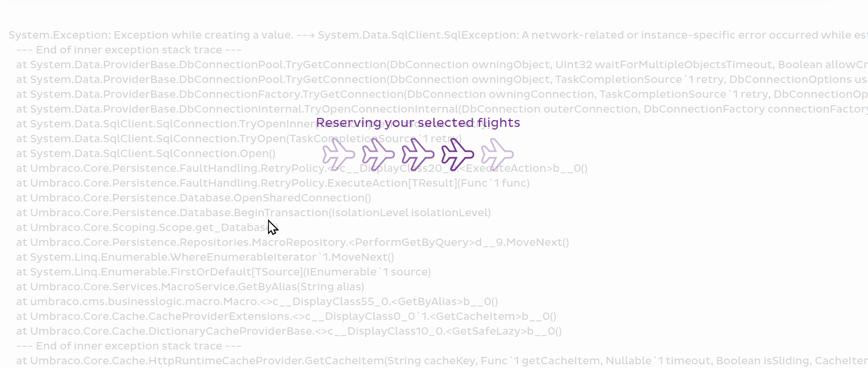Screen dimensions: 868x368
Task: Click the RetryPolicy.ExecuteAction[TResult] line
Action: click(x=273, y=183)
